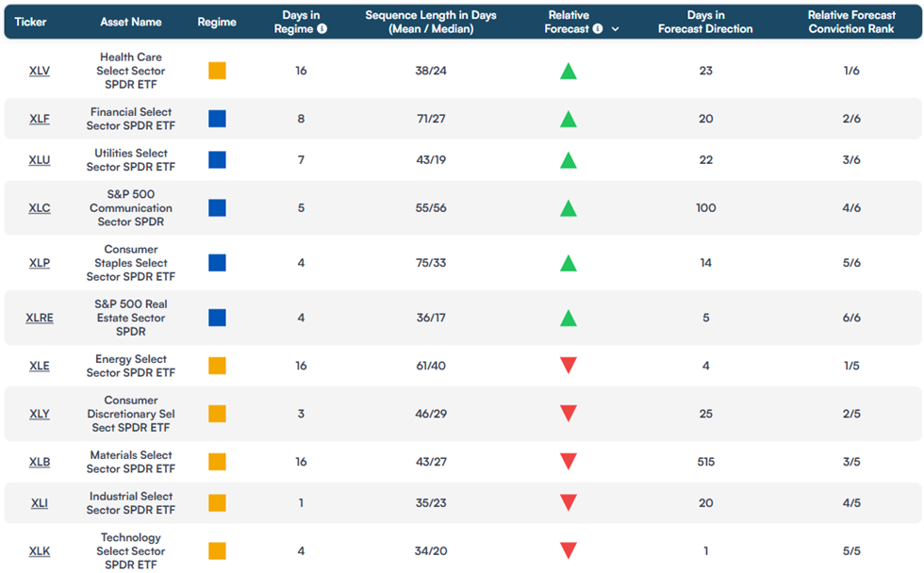924x573 pixels.
Task: Open the XLF ticker link
Action: 40,119
